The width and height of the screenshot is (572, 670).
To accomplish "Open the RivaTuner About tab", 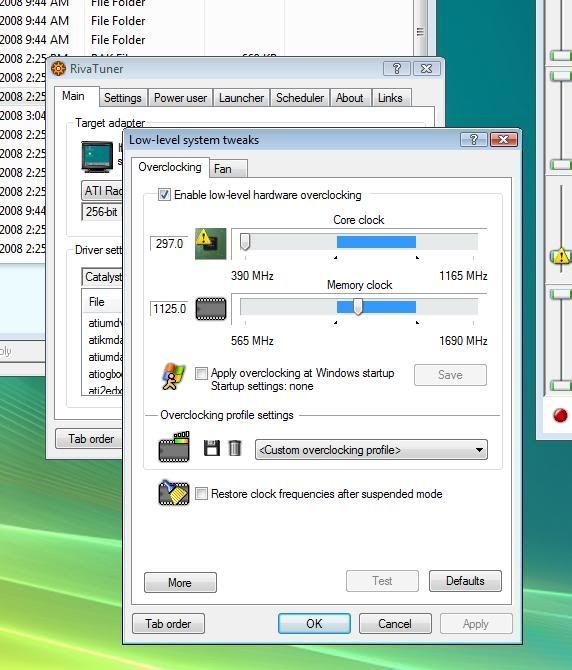I will (x=349, y=98).
